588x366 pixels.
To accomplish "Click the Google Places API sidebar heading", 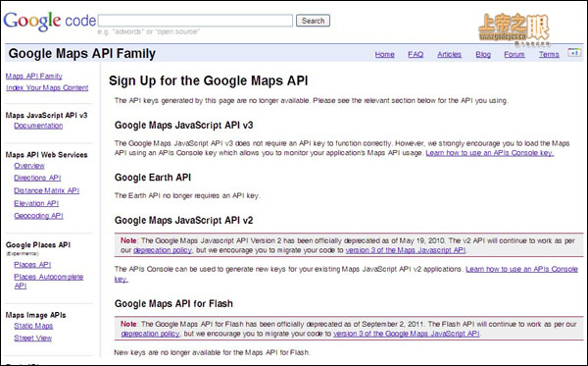I will (x=38, y=244).
